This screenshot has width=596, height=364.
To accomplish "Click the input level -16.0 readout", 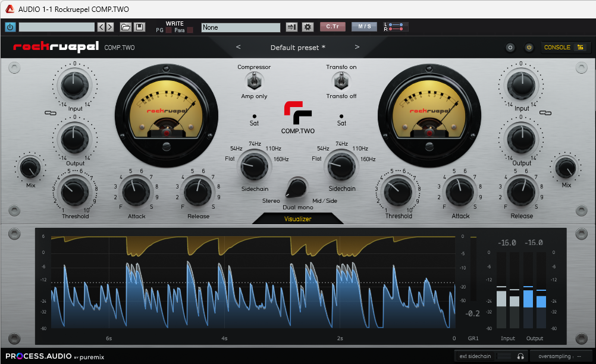I will point(507,243).
